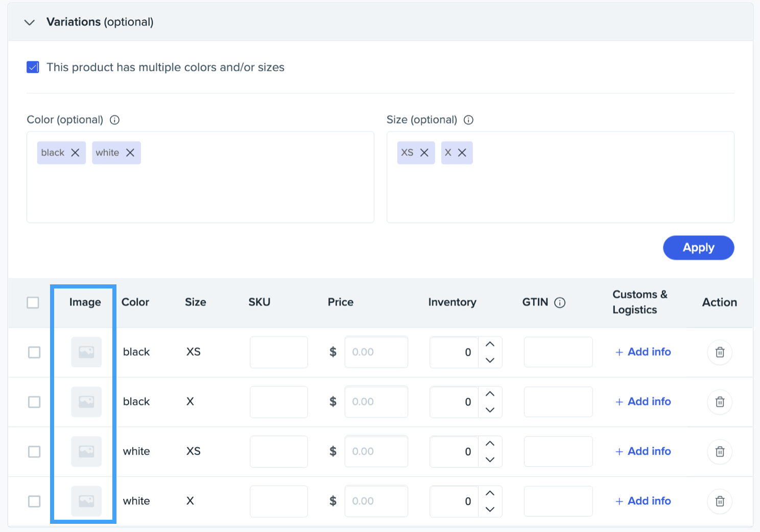Decrease inventory for white XS row

coord(490,460)
